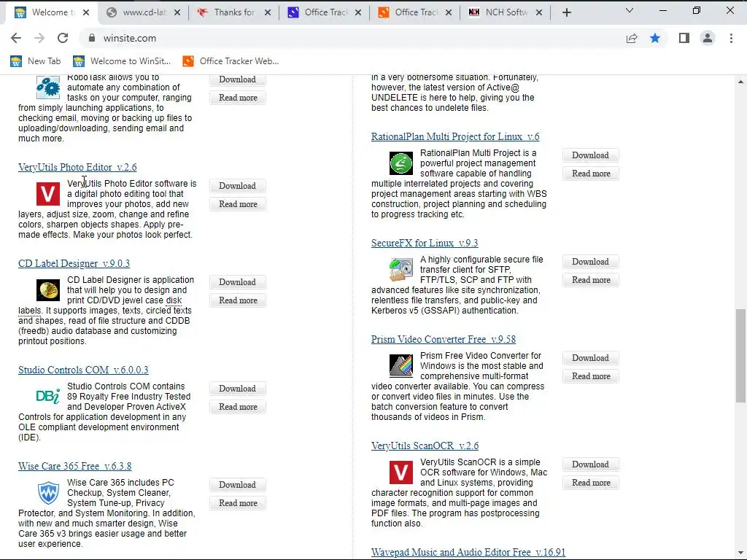Share this page via share icon
Viewport: 747px width, 560px height.
point(632,38)
